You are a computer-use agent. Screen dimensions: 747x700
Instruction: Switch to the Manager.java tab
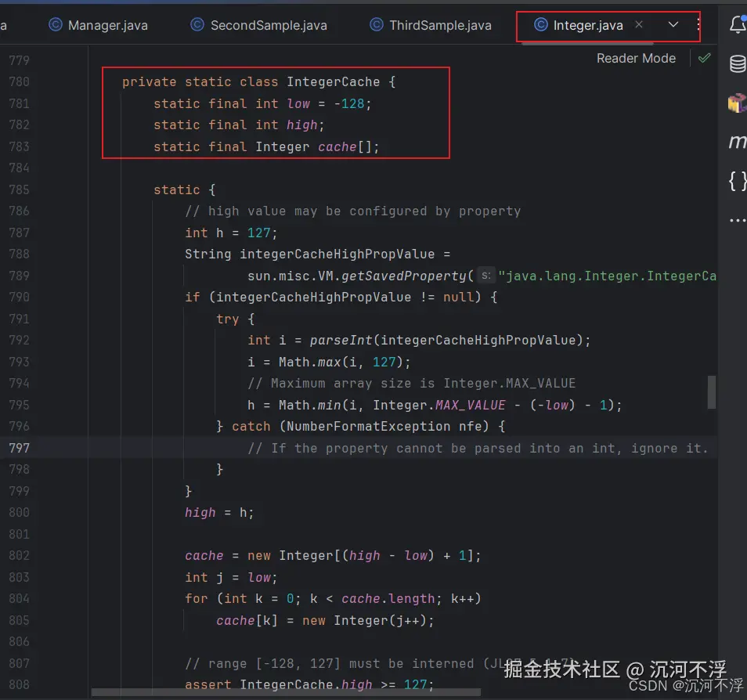pyautogui.click(x=99, y=25)
